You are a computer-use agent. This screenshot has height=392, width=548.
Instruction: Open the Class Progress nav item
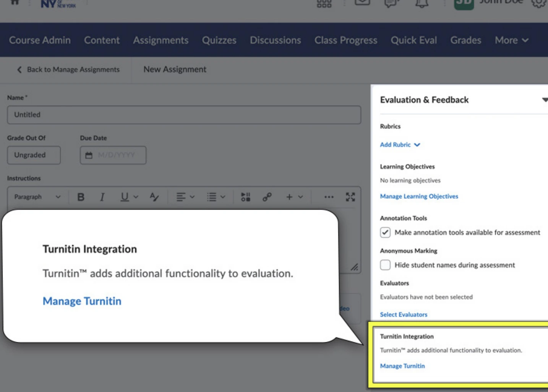[x=346, y=40]
